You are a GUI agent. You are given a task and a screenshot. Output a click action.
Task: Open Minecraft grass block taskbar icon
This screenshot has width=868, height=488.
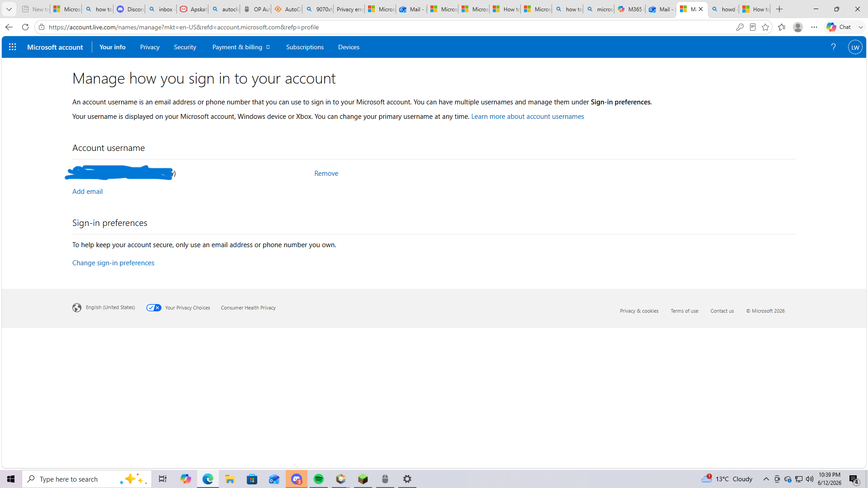[363, 479]
